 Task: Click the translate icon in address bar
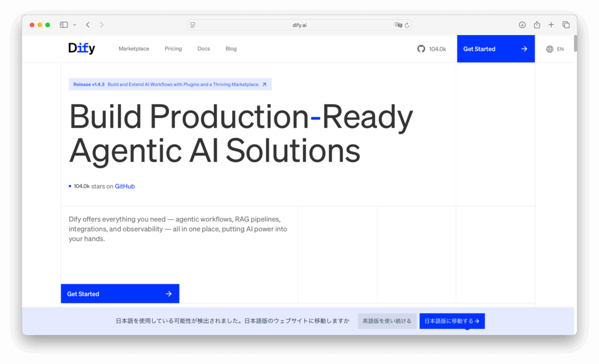pyautogui.click(x=398, y=25)
